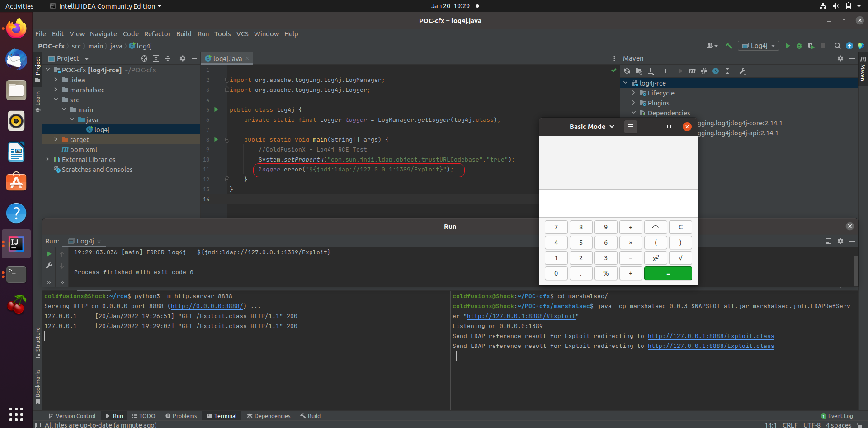Collapse Maven Dependencies node
Viewport: 868px width, 428px height.
[633, 113]
